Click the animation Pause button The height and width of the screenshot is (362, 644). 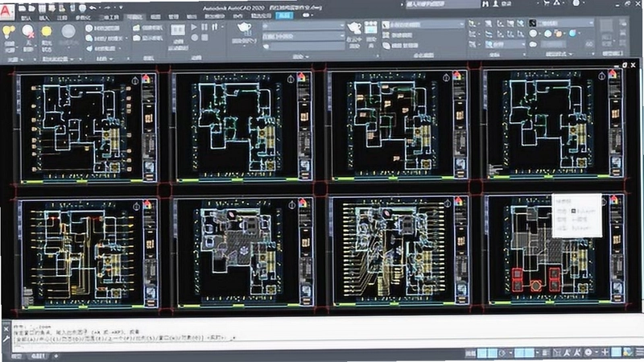point(204,27)
